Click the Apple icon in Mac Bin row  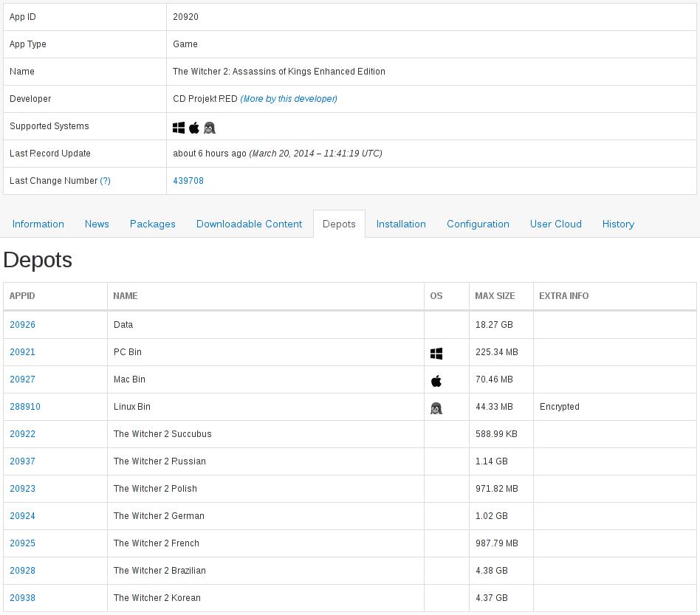pyautogui.click(x=436, y=381)
